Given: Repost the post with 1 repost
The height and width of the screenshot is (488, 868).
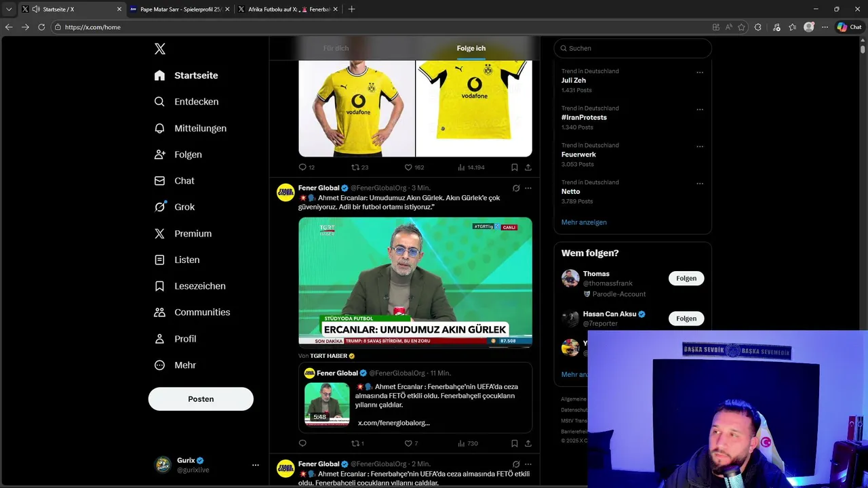Looking at the screenshot, I should (357, 443).
